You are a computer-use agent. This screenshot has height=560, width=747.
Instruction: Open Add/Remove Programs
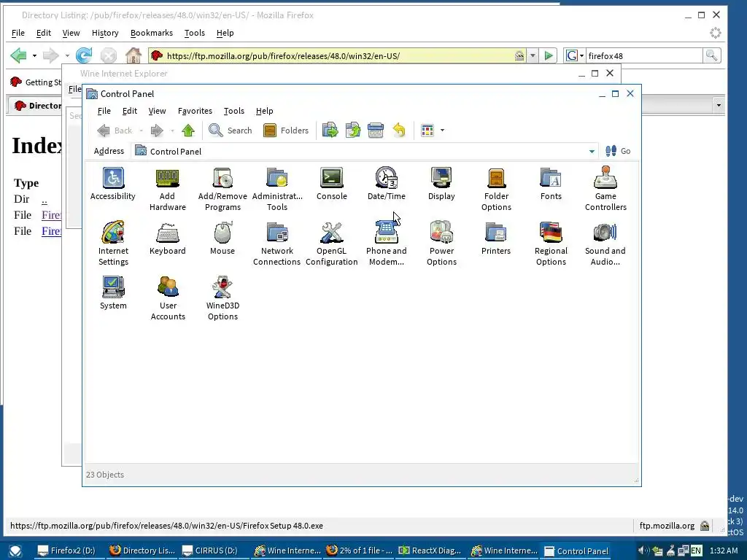pyautogui.click(x=222, y=189)
